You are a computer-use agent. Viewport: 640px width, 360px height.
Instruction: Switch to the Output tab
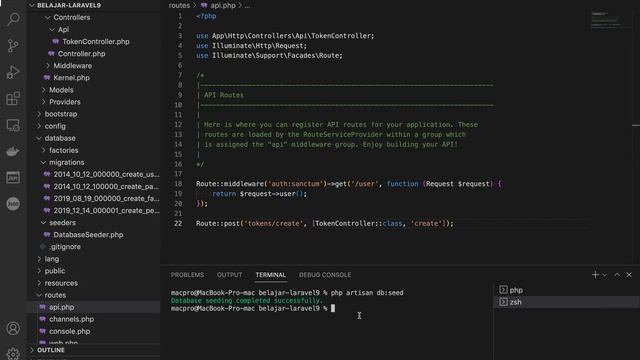coord(229,275)
